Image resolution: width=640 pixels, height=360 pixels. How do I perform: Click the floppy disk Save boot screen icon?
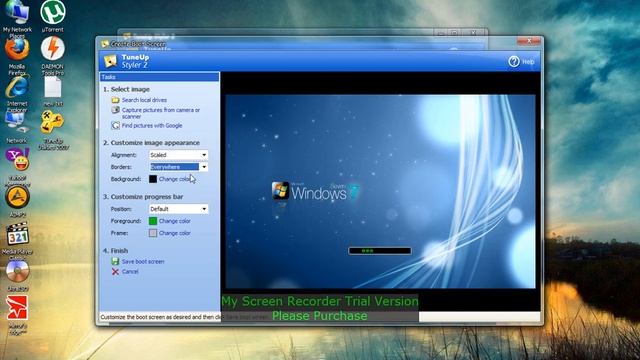click(115, 261)
